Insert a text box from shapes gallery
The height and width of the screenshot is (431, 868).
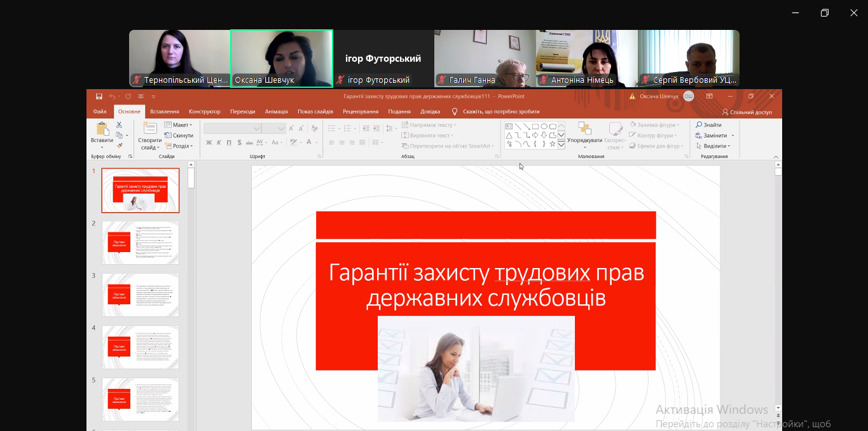click(509, 126)
